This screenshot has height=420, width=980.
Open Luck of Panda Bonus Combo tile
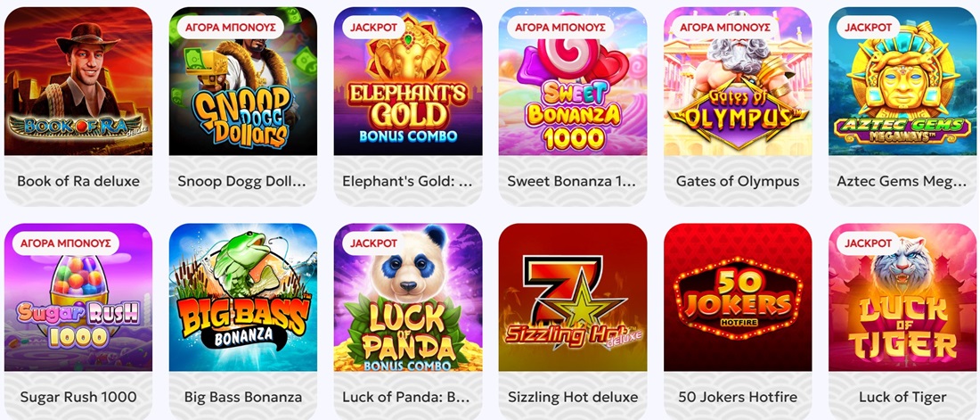coord(408,297)
